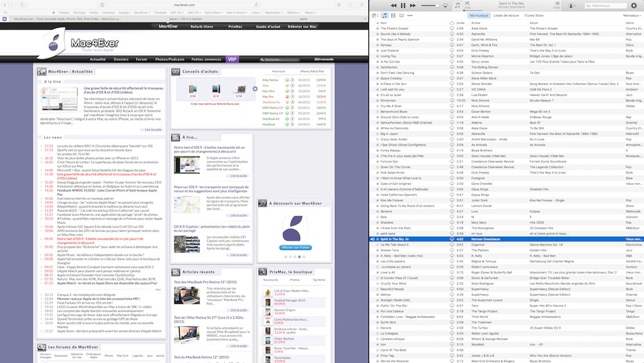Open the Morceaux view dropdown
The width and height of the screenshot is (644, 363).
632,15
